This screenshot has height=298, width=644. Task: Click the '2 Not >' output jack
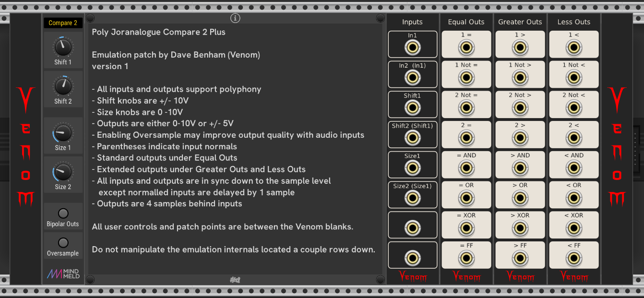click(x=520, y=108)
